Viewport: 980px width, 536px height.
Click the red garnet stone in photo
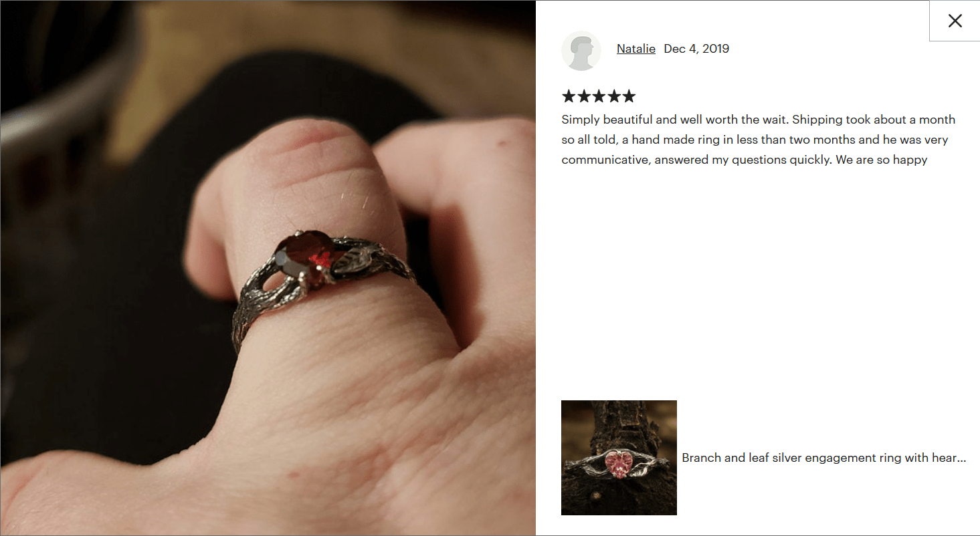pyautogui.click(x=305, y=257)
